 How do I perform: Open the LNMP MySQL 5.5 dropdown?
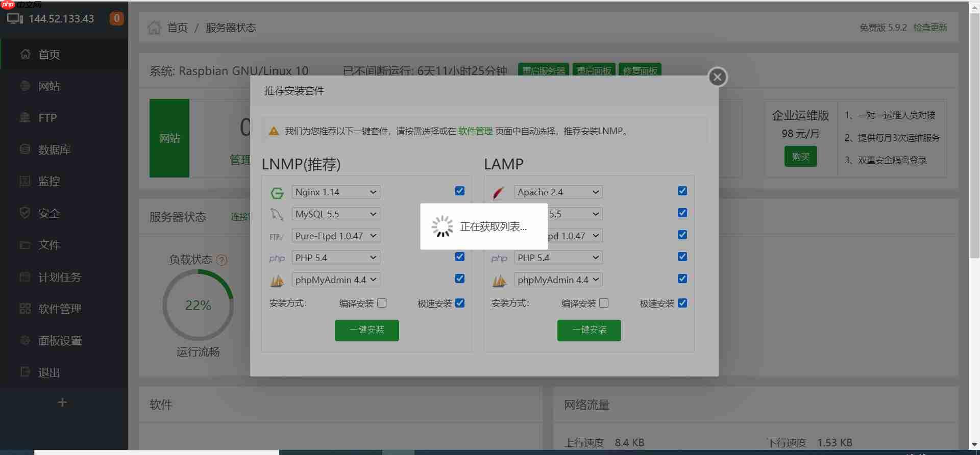(336, 214)
